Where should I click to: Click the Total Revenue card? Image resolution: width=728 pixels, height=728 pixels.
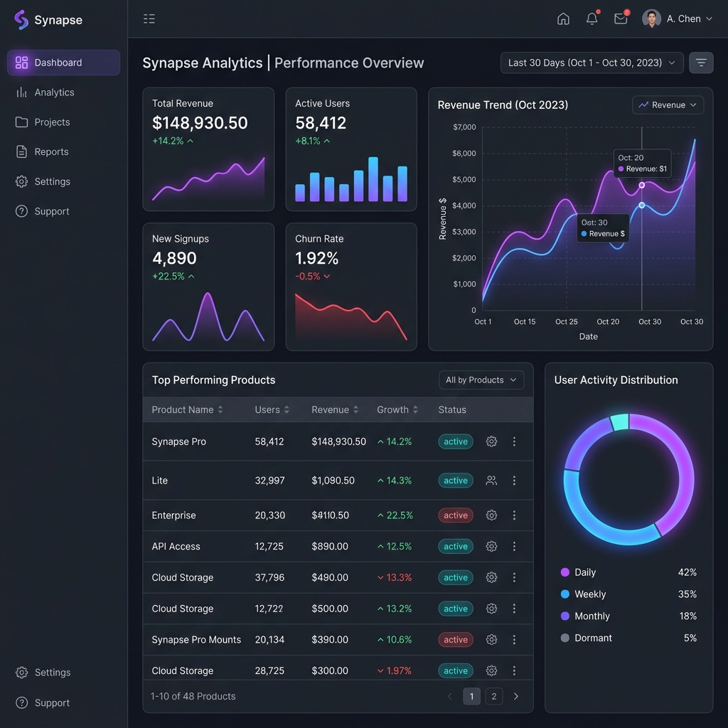[208, 149]
